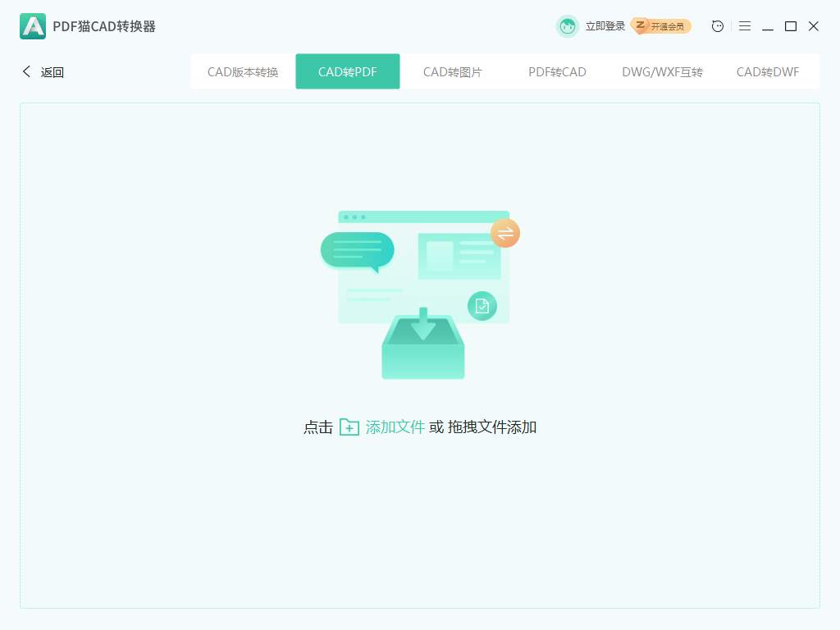Open the user avatar profile icon
840x630 pixels.
pyautogui.click(x=568, y=26)
